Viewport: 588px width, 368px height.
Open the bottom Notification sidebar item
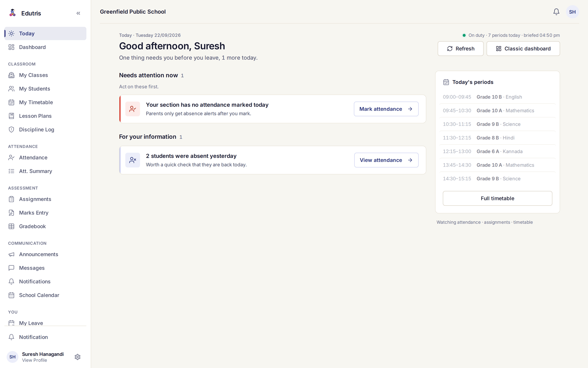(x=45, y=337)
